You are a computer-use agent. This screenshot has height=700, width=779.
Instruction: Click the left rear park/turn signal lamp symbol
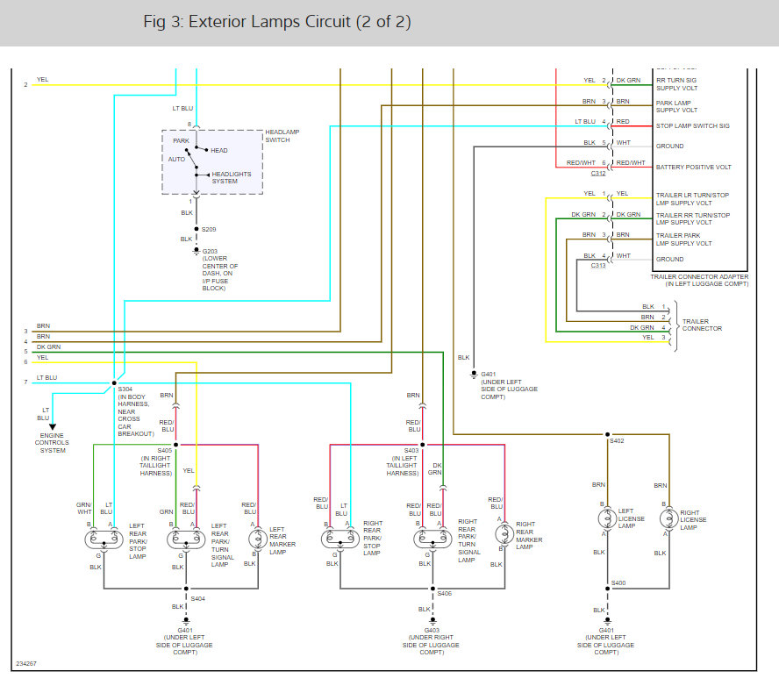coord(186,539)
